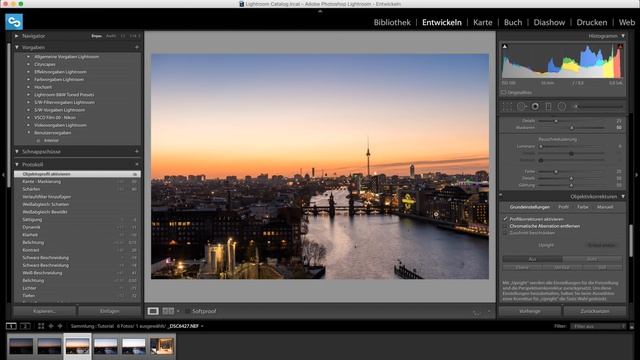
Task: Hide the left panel group arrow
Action: coord(3,175)
